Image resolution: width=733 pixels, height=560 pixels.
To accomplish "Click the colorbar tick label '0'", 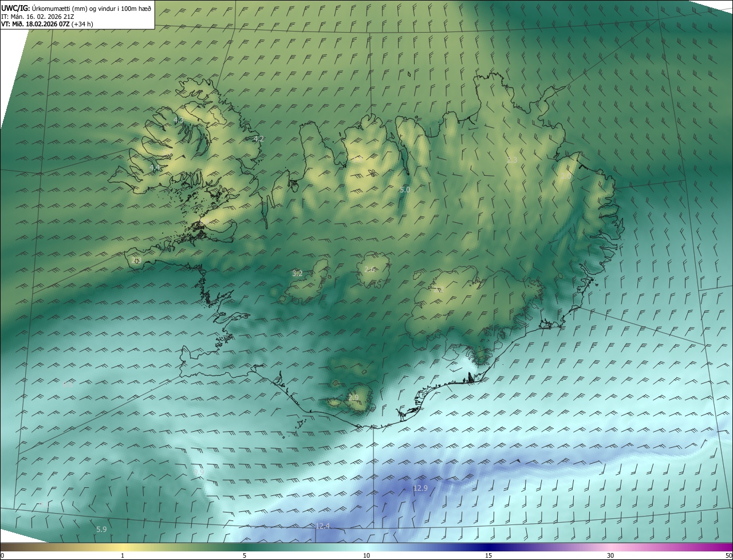I will (x=2, y=555).
